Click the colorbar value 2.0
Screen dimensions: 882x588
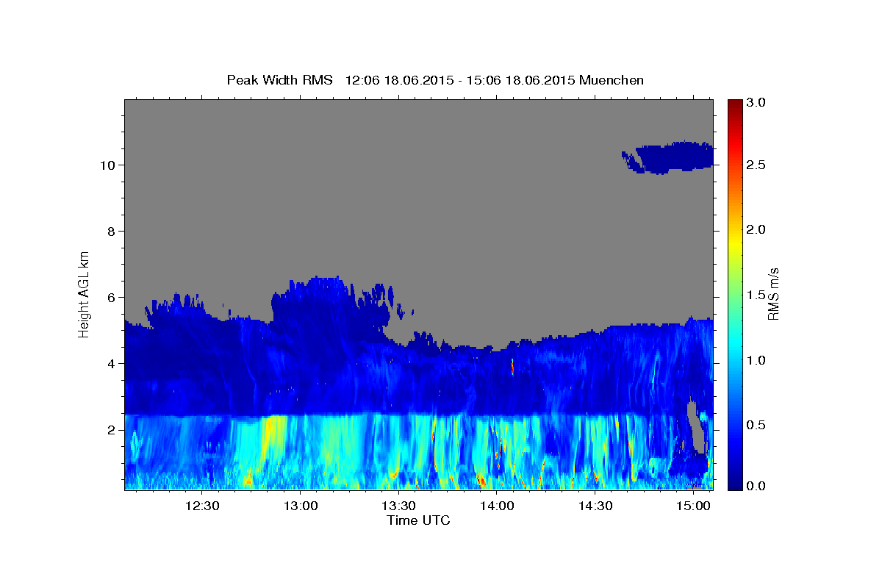[x=756, y=230]
